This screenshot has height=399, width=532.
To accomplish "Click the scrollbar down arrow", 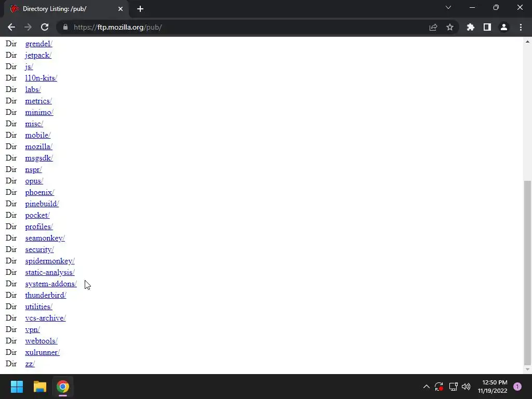I will pyautogui.click(x=527, y=369).
